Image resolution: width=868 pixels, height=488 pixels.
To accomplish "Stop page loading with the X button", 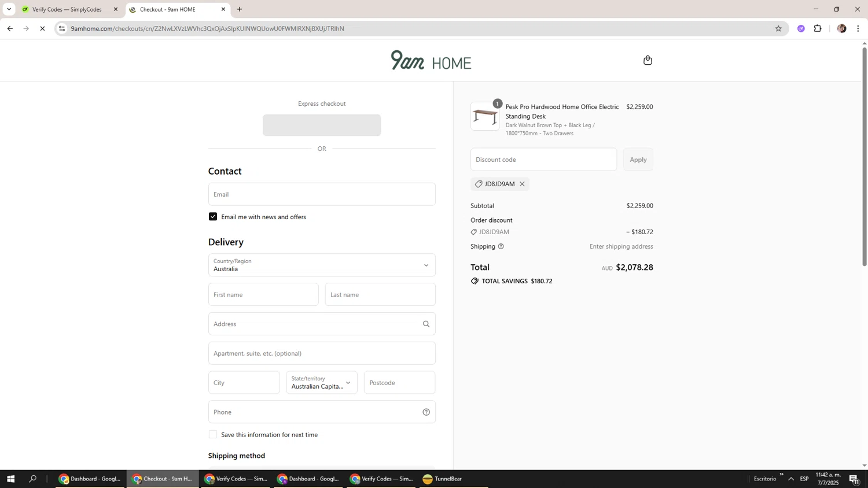I will click(x=42, y=28).
